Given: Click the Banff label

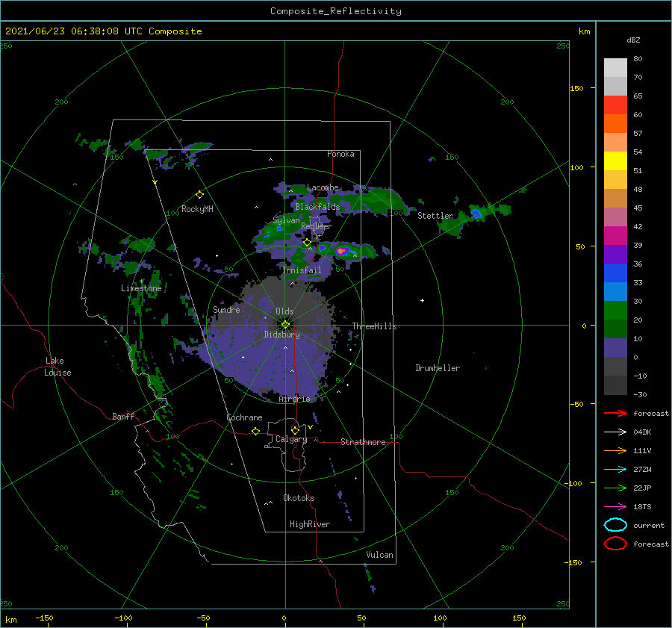Looking at the screenshot, I should pyautogui.click(x=123, y=416).
